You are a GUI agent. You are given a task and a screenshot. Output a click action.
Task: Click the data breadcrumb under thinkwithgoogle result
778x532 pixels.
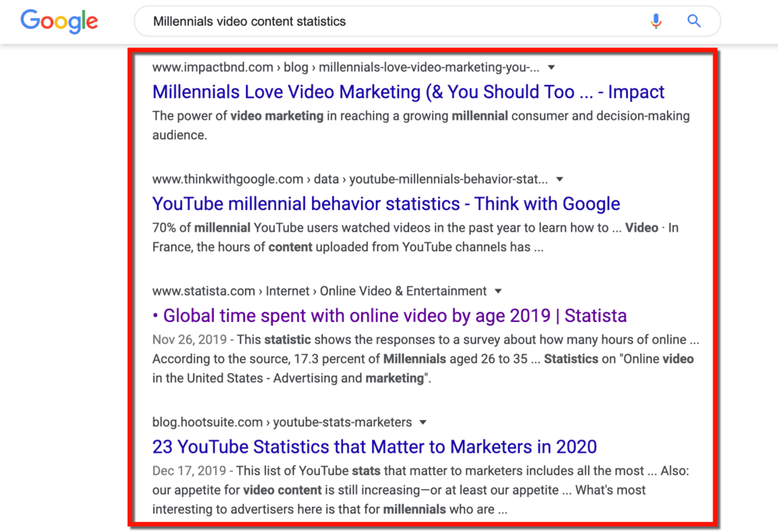(325, 179)
